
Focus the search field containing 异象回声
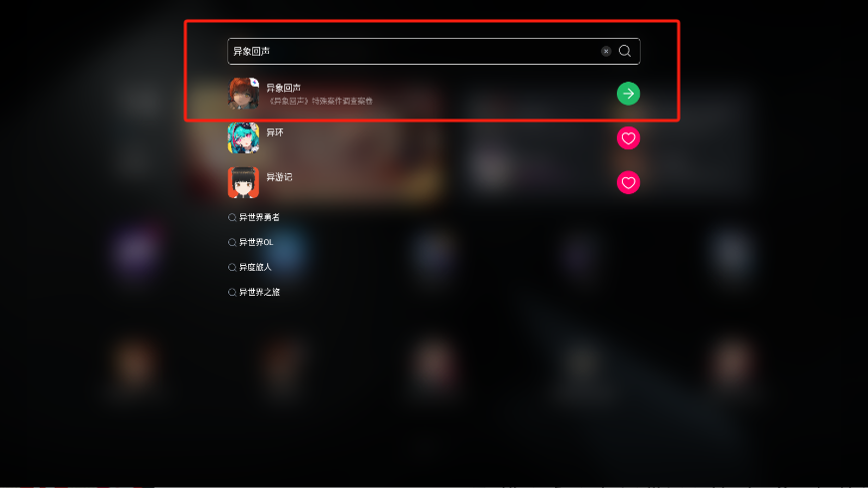pyautogui.click(x=434, y=52)
